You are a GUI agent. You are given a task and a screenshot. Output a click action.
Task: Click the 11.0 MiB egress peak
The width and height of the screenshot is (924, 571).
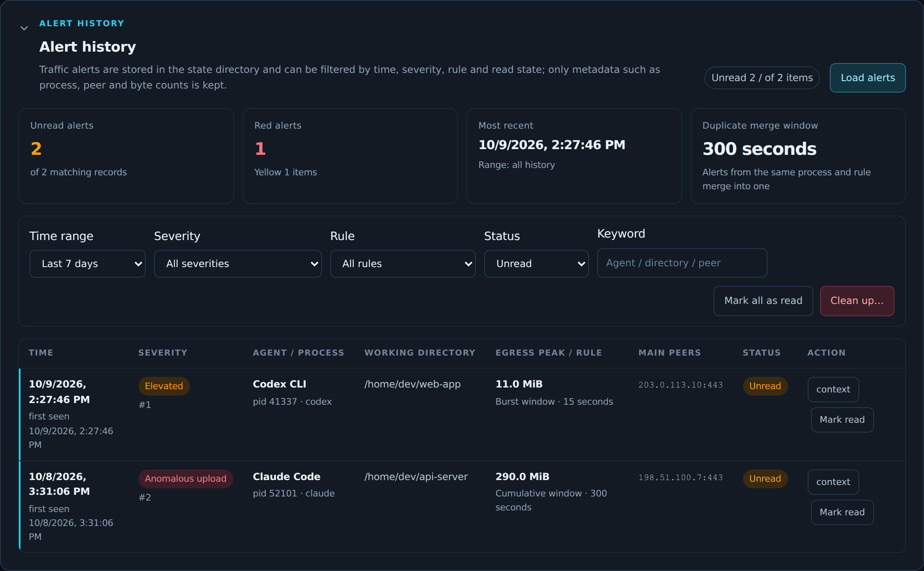pos(519,384)
